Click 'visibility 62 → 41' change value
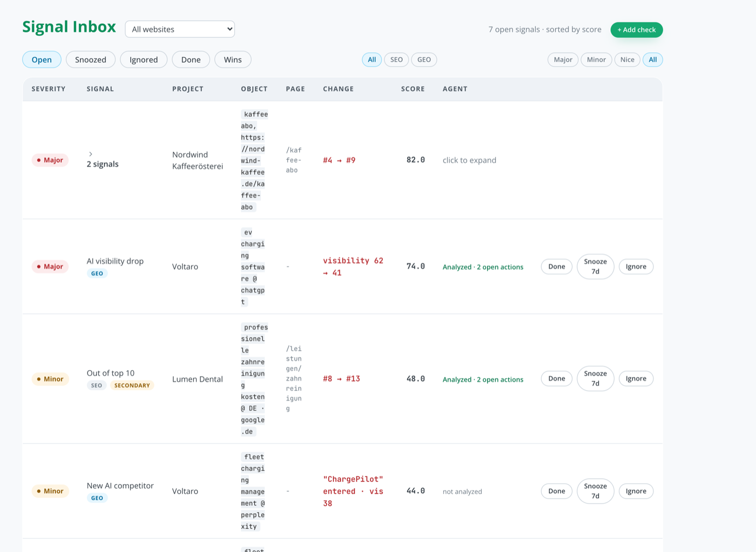756x552 pixels. tap(353, 267)
